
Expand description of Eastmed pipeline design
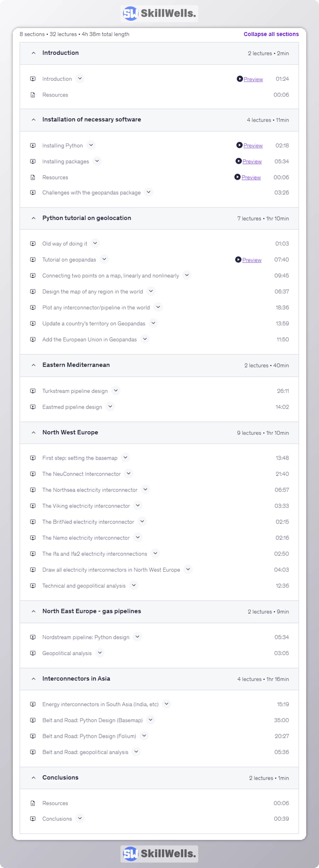click(x=110, y=407)
